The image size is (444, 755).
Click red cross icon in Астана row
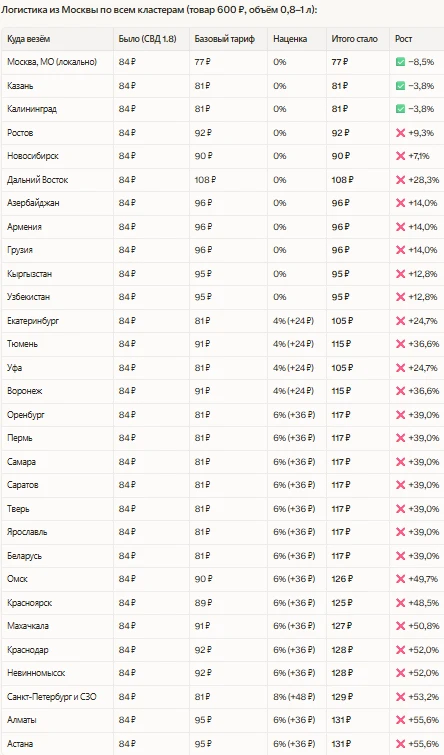400,743
